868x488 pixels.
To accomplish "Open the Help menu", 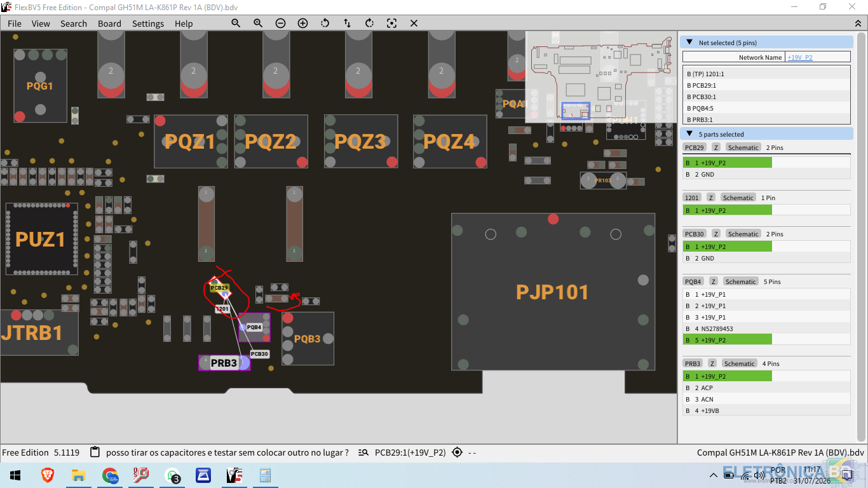I will point(184,24).
